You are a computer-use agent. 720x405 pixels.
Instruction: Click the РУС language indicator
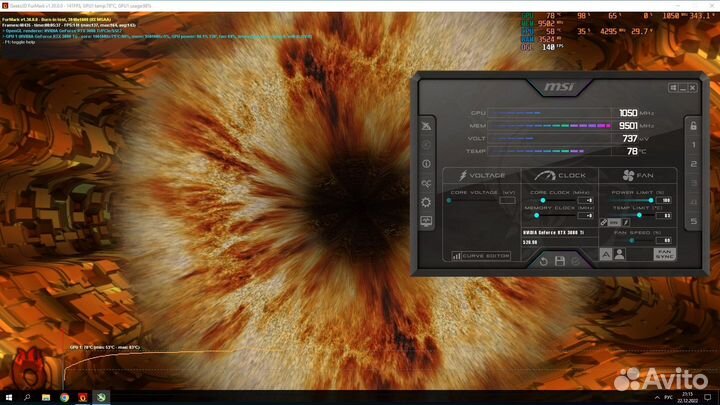point(669,398)
